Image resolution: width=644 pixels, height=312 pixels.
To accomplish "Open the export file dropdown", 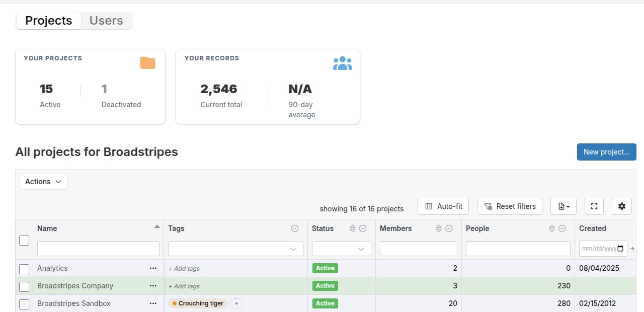I will 563,206.
